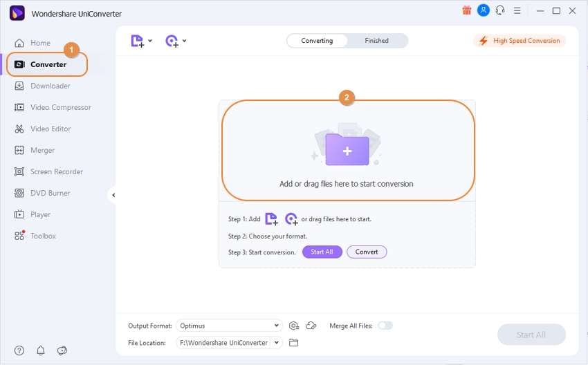This screenshot has height=365, width=588.
Task: Open the feedback chat icon
Action: point(62,350)
